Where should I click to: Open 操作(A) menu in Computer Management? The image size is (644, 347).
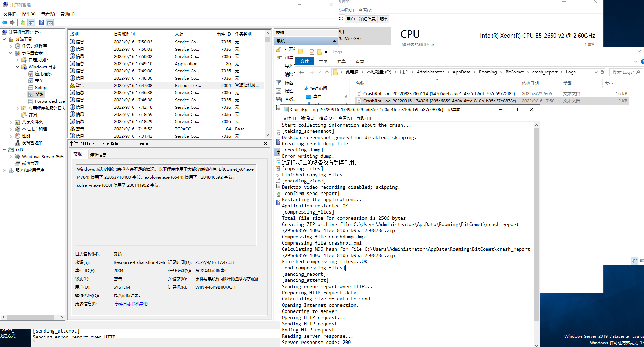(x=29, y=14)
